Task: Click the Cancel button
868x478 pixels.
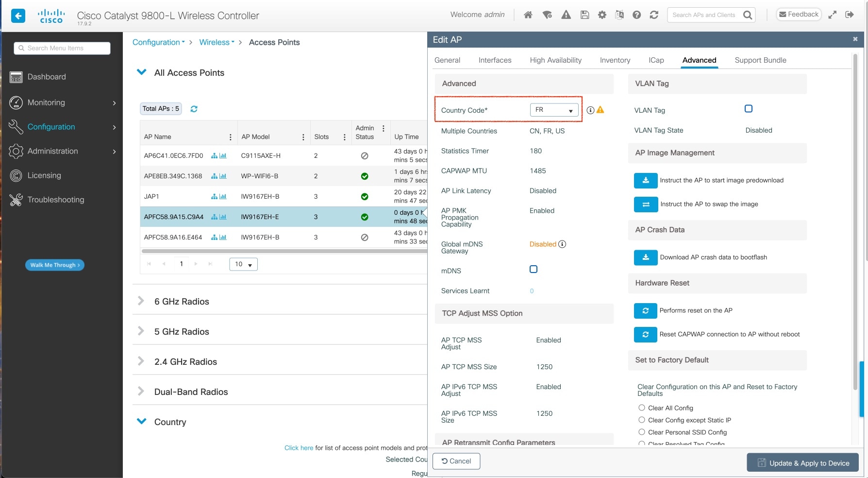Action: (x=456, y=461)
